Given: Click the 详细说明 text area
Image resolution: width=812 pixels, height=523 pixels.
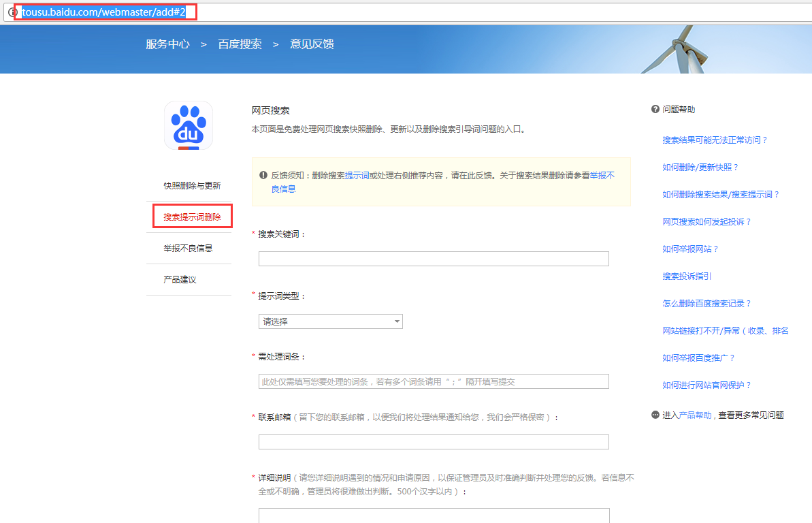Looking at the screenshot, I should pos(434,516).
